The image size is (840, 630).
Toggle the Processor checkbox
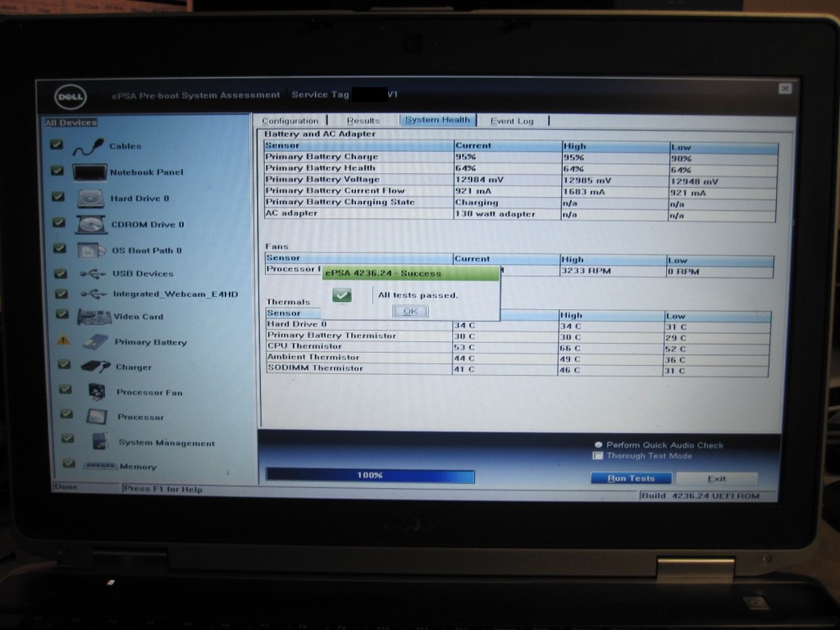66,414
